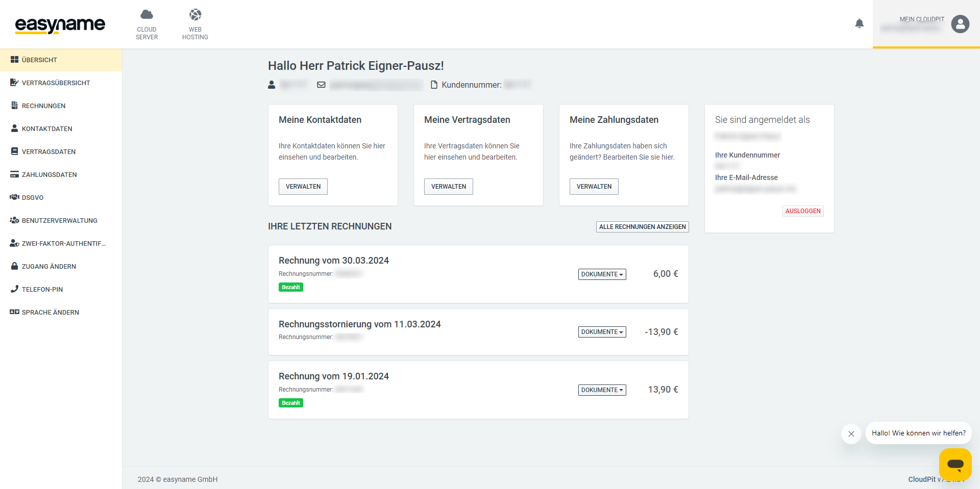Viewport: 980px width, 489px height.
Task: Show all invoices via Alle Rechnungen anzeigen
Action: [x=642, y=227]
